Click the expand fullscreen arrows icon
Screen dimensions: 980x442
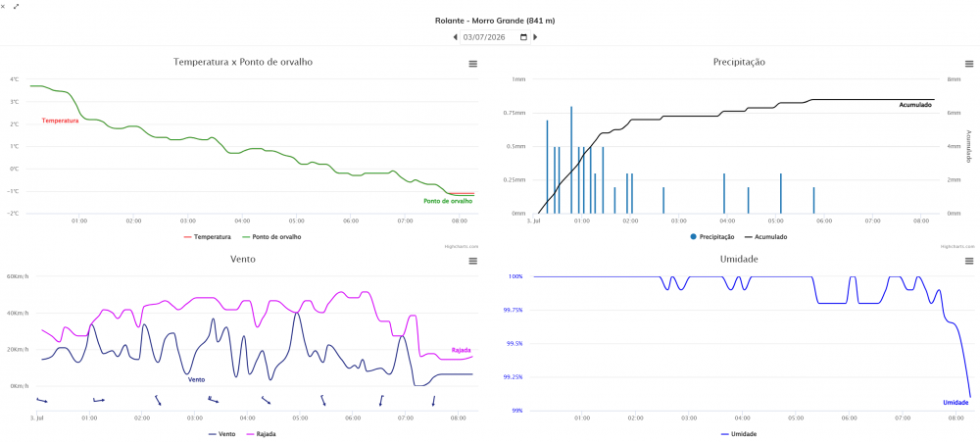[x=17, y=6]
